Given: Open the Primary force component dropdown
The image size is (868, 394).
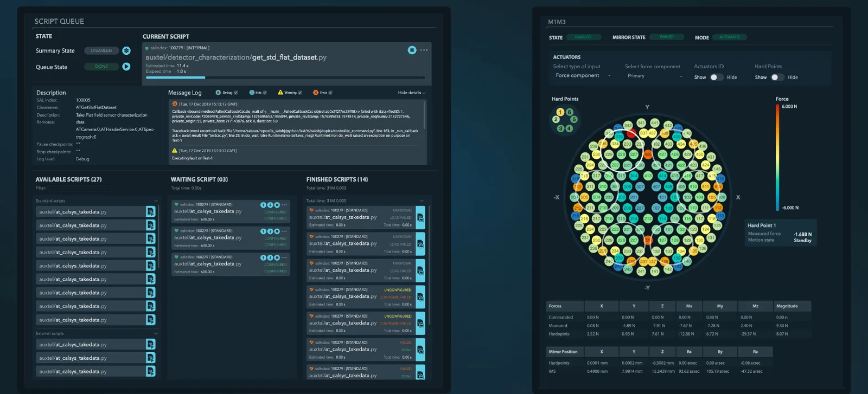Looking at the screenshot, I should coord(655,76).
